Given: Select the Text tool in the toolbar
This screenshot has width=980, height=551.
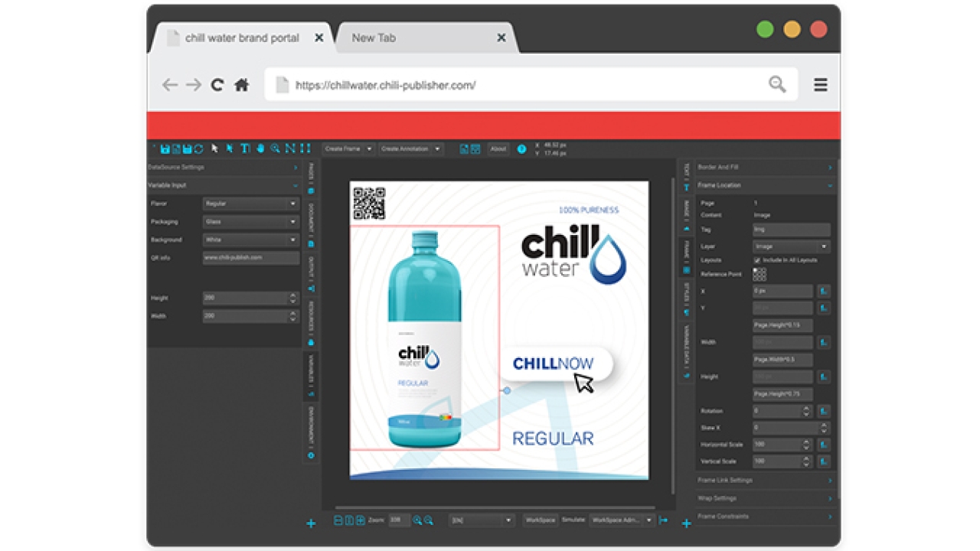Looking at the screenshot, I should [x=245, y=148].
